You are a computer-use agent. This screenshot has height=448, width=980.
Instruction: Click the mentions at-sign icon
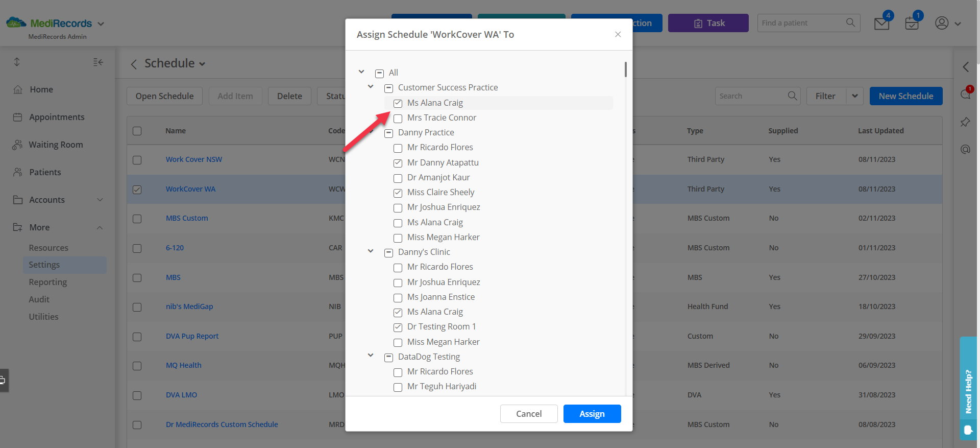coord(965,149)
